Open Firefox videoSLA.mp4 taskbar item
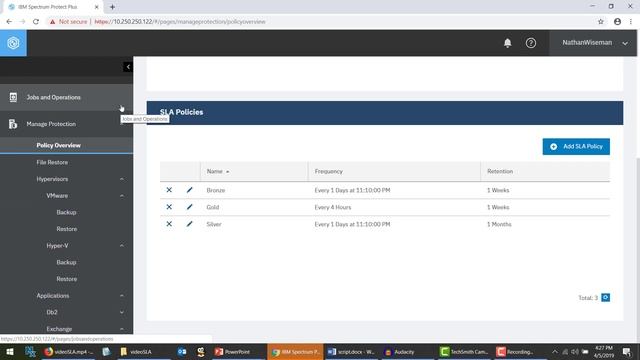 (68, 352)
